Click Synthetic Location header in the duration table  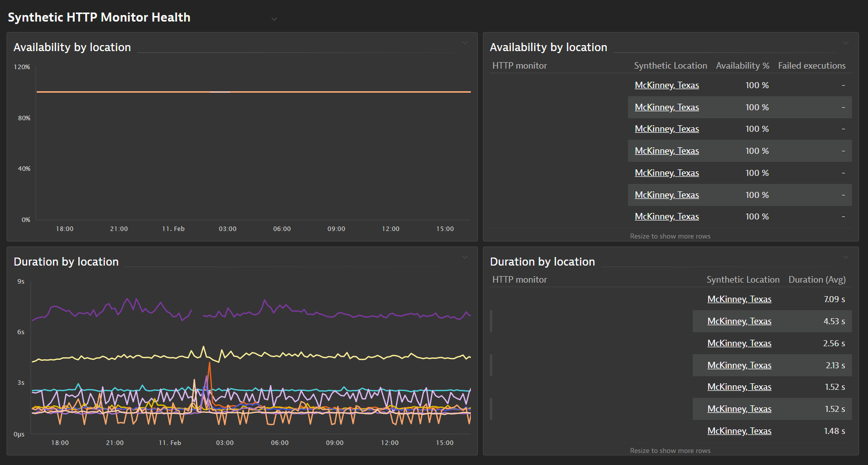[x=743, y=280]
